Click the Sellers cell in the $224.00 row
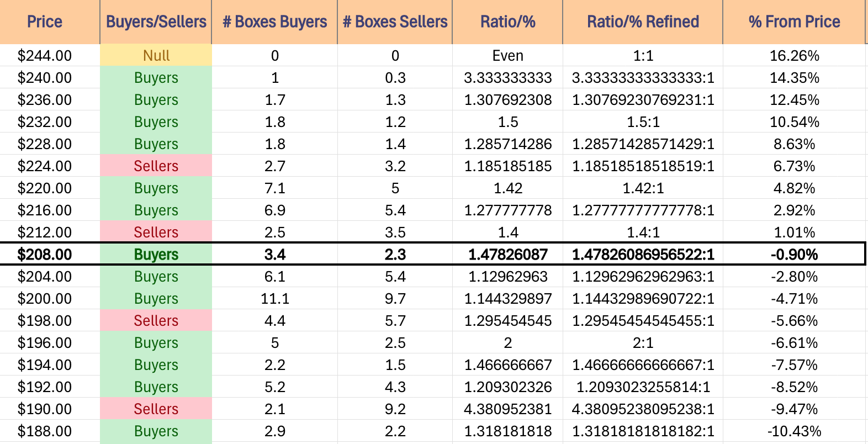The width and height of the screenshot is (868, 444). tap(156, 166)
